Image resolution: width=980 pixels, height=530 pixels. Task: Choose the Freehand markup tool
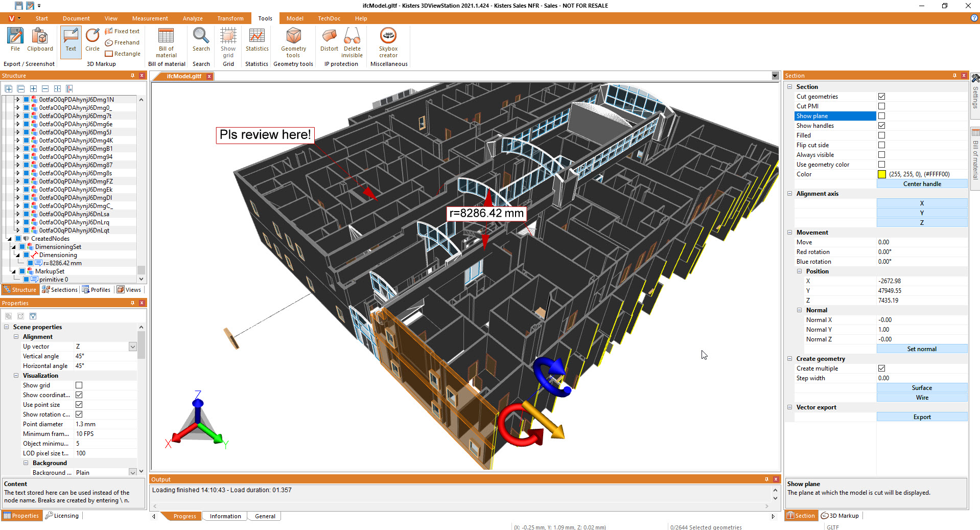coord(122,42)
